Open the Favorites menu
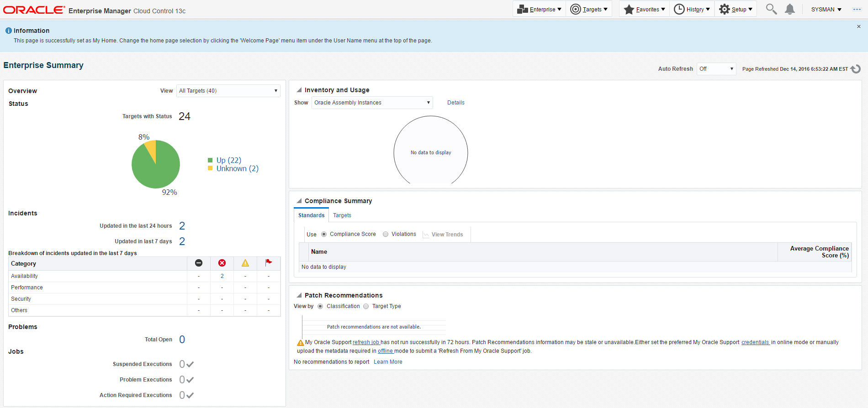Screen dimensions: 868x408 coord(644,9)
